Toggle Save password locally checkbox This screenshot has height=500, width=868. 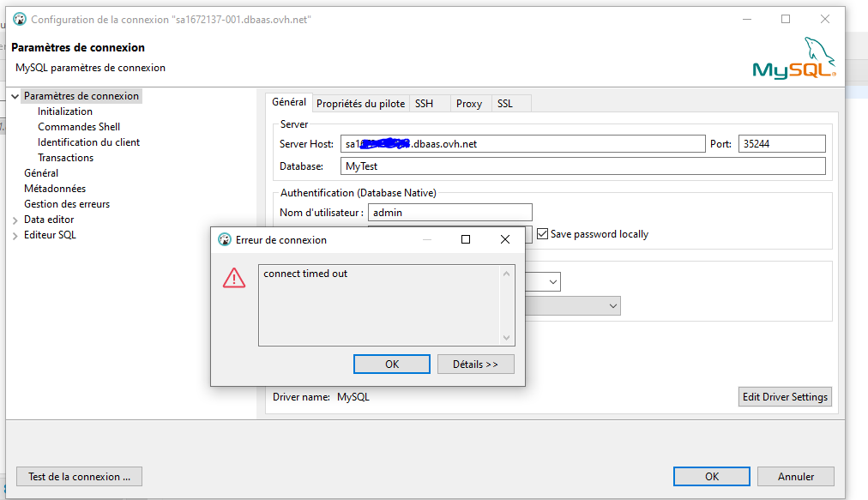[542, 234]
